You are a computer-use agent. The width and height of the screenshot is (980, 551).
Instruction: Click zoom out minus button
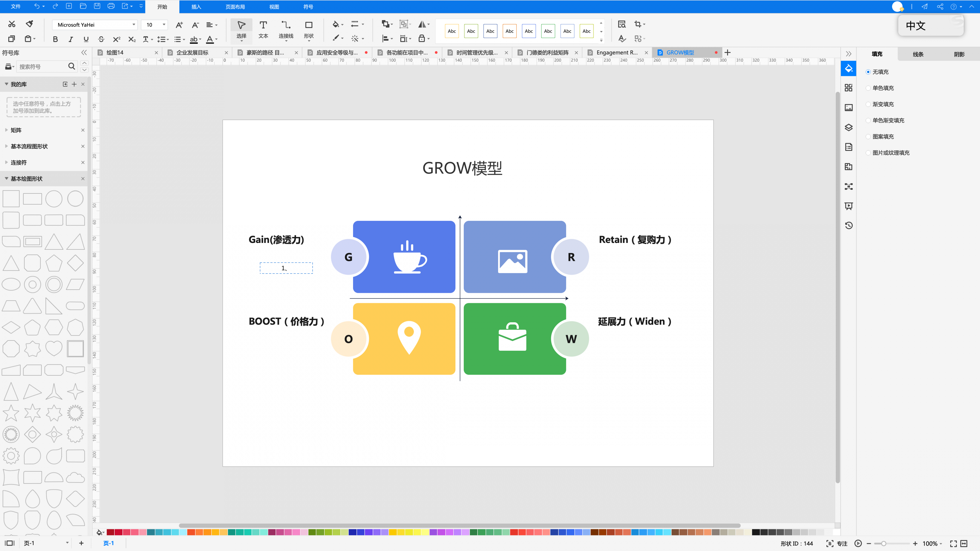[869, 543]
